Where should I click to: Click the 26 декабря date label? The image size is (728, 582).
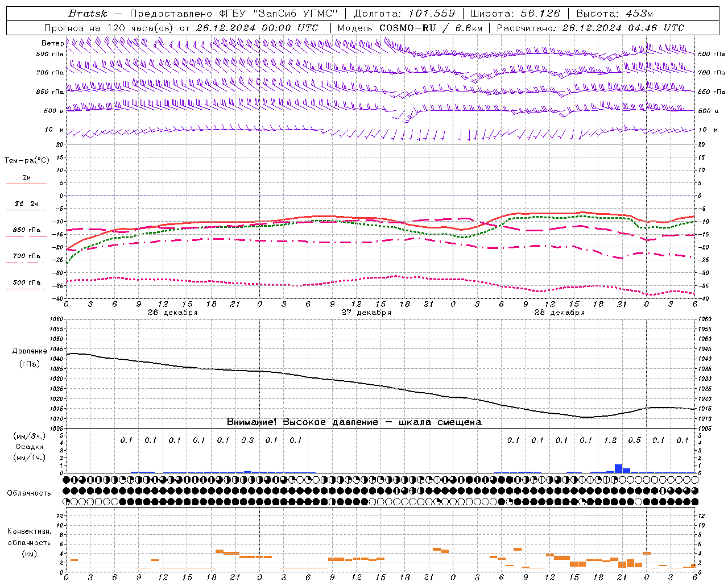(173, 313)
